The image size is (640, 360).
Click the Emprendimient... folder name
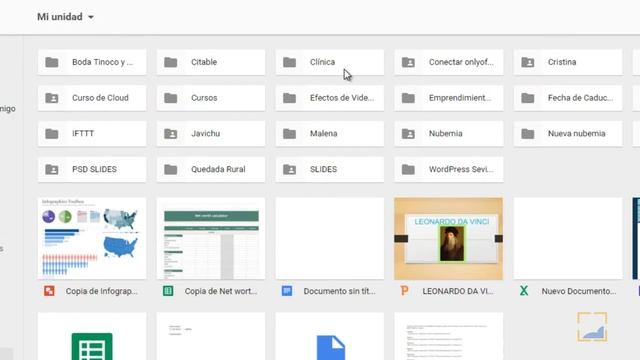click(x=460, y=98)
